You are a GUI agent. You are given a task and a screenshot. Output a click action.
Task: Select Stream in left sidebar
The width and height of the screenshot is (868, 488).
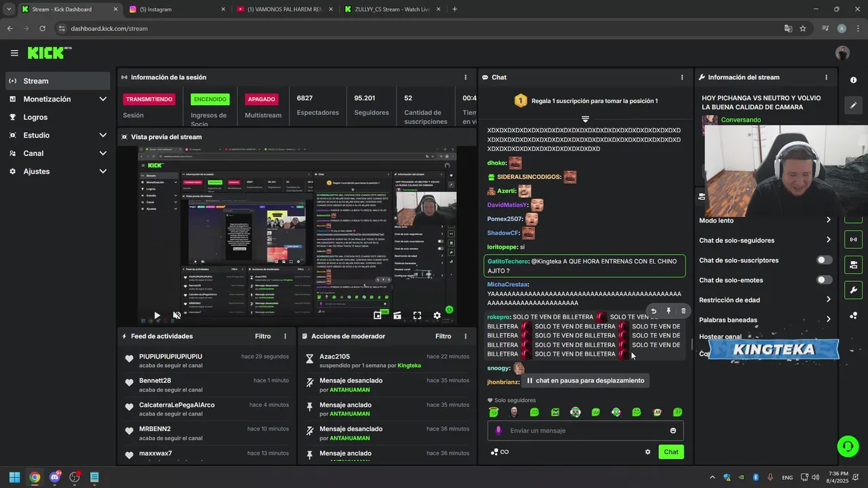58,81
